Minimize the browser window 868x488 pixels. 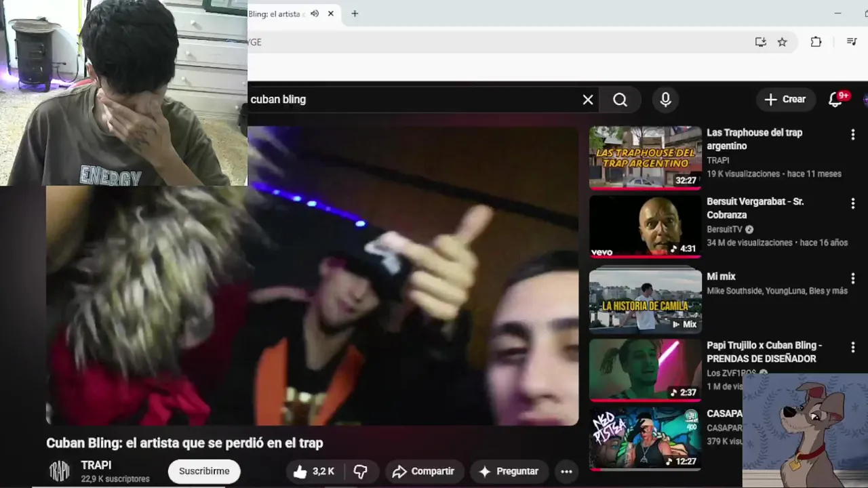pyautogui.click(x=838, y=14)
